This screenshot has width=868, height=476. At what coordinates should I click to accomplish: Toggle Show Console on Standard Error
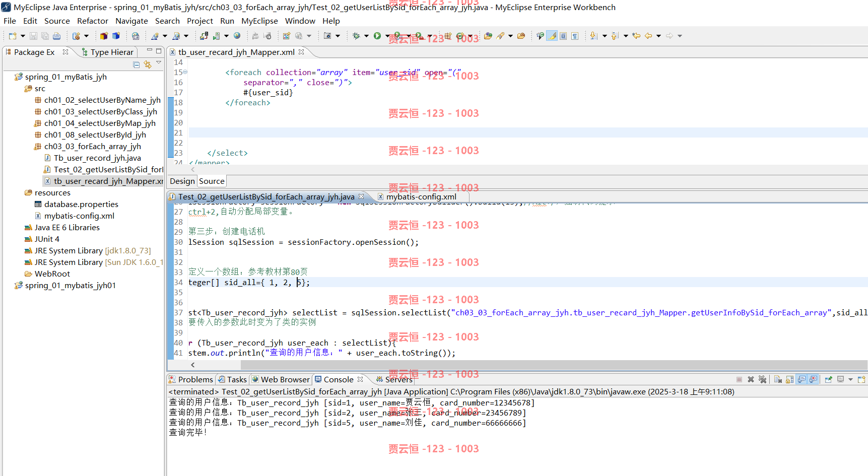click(x=813, y=379)
